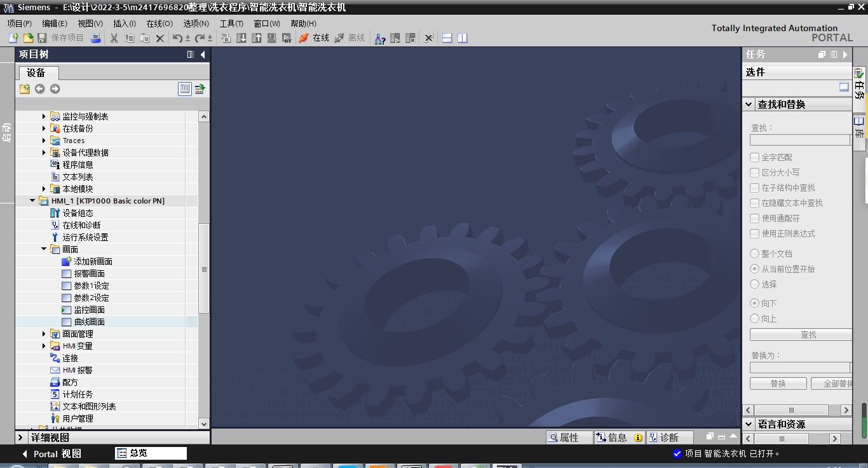Image resolution: width=868 pixels, height=468 pixels.
Task: Check the 在隐藏文本中查找 checkbox
Action: tap(755, 203)
